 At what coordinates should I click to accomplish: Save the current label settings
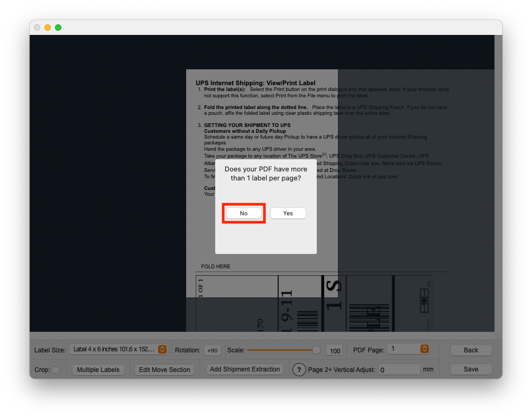pyautogui.click(x=471, y=369)
